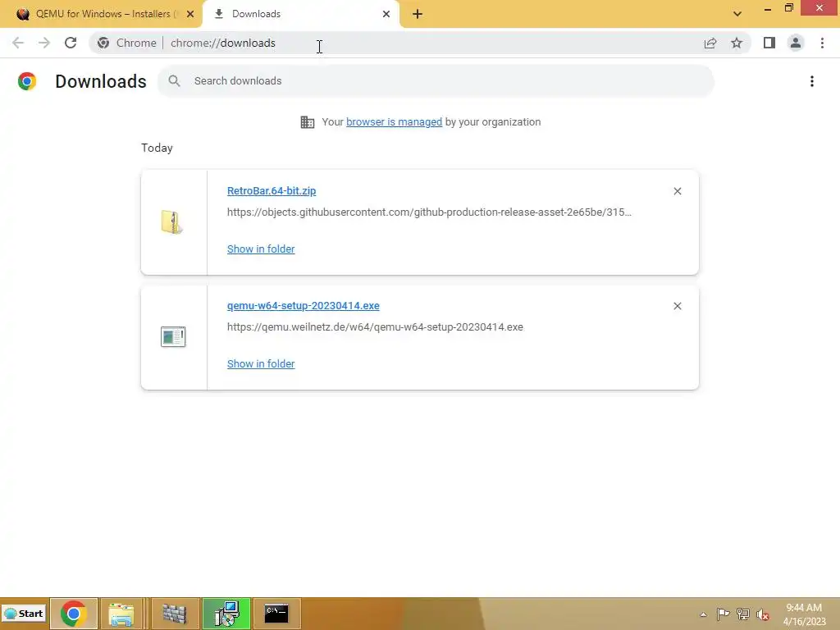Click the network tray icon
The image size is (840, 630).
pyautogui.click(x=742, y=614)
